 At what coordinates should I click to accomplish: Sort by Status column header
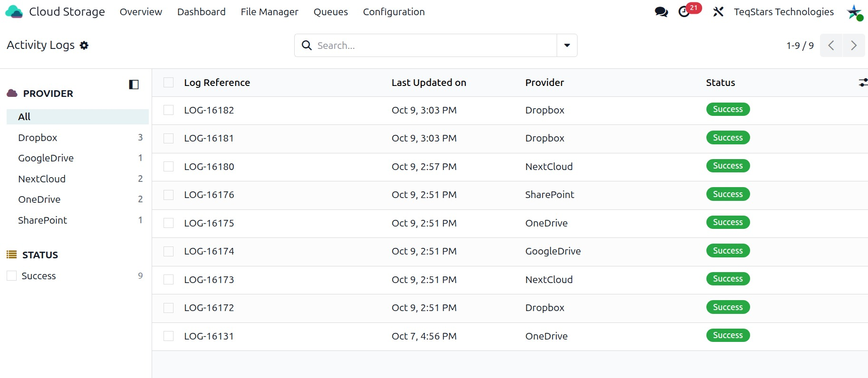[x=720, y=83]
